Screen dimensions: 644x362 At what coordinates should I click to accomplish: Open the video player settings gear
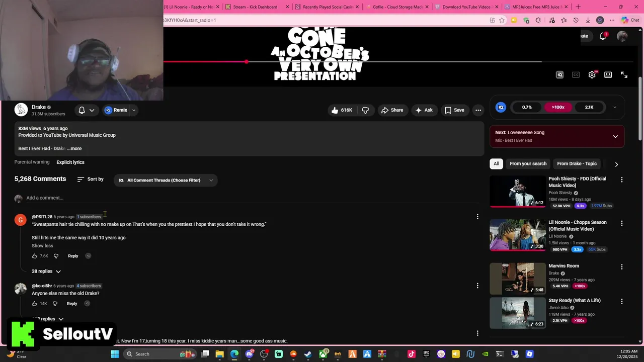[592, 74]
